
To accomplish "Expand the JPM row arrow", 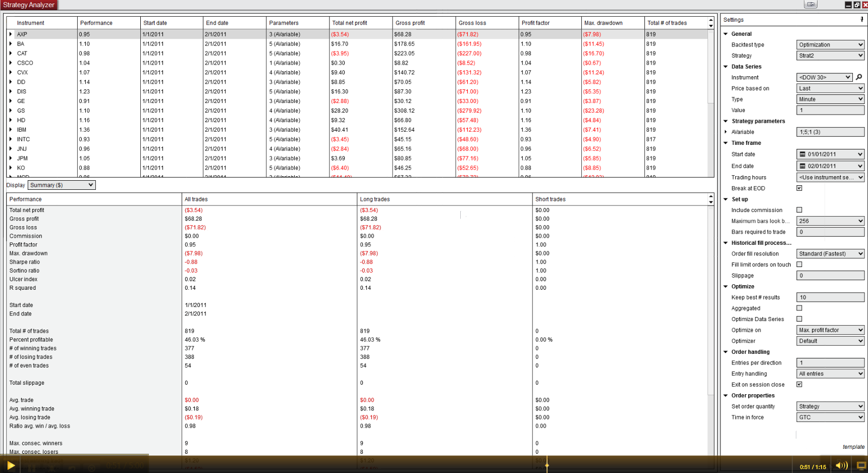I will pos(11,159).
